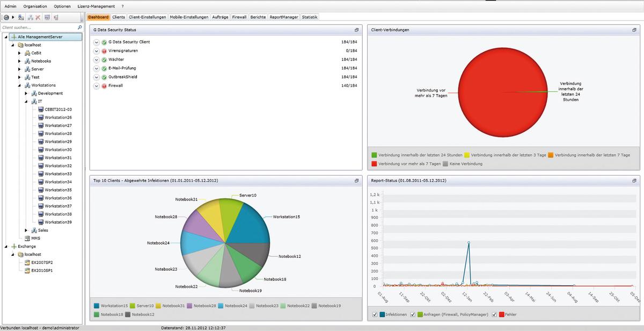Click green check icon beside Wächter

coord(104,60)
